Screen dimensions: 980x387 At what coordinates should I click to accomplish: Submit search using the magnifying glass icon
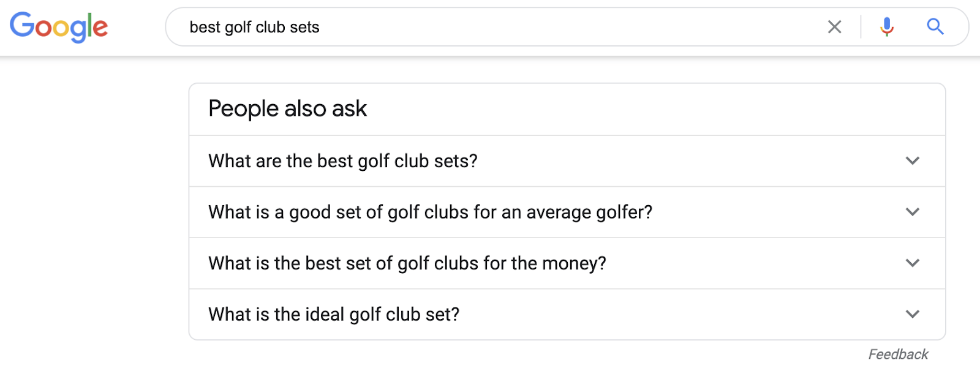click(935, 27)
